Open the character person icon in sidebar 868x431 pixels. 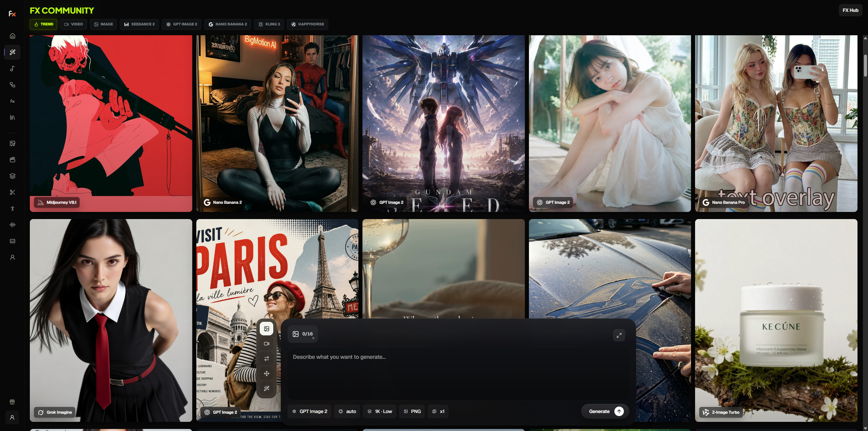(x=13, y=257)
